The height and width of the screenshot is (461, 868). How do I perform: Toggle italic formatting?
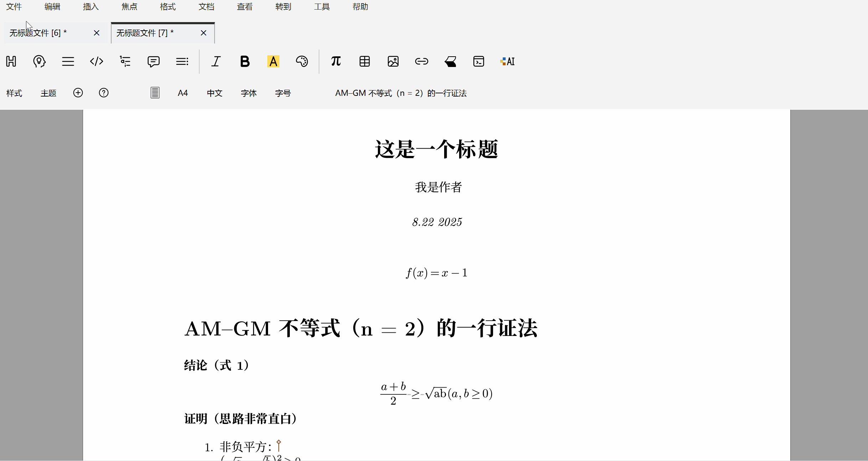(x=216, y=61)
